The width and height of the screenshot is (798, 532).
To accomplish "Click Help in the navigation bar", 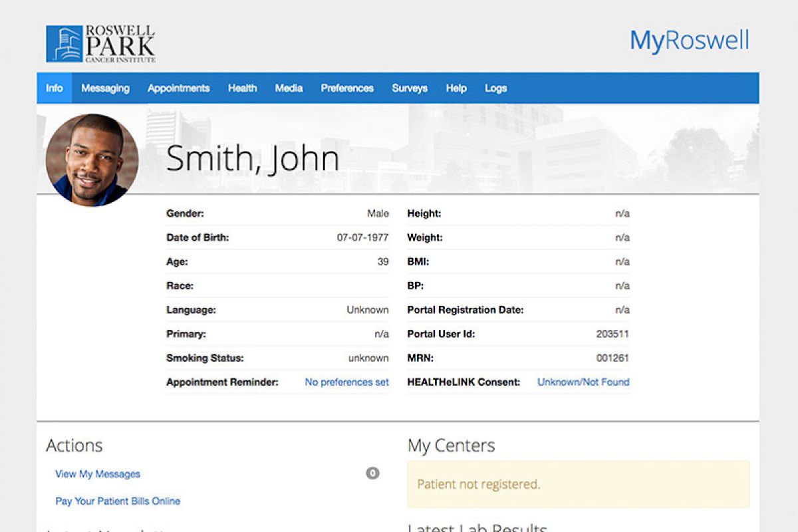I will point(456,88).
